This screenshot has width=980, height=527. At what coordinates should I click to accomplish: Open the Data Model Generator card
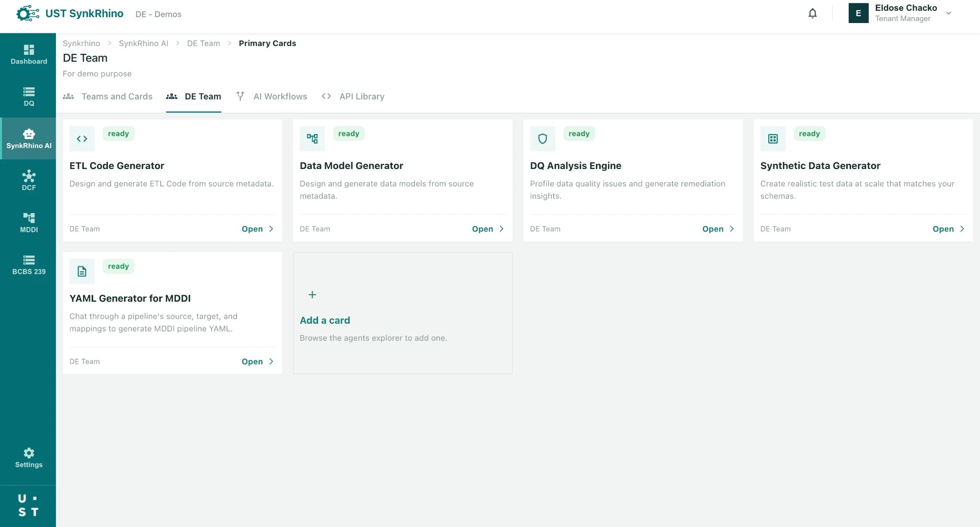click(488, 229)
